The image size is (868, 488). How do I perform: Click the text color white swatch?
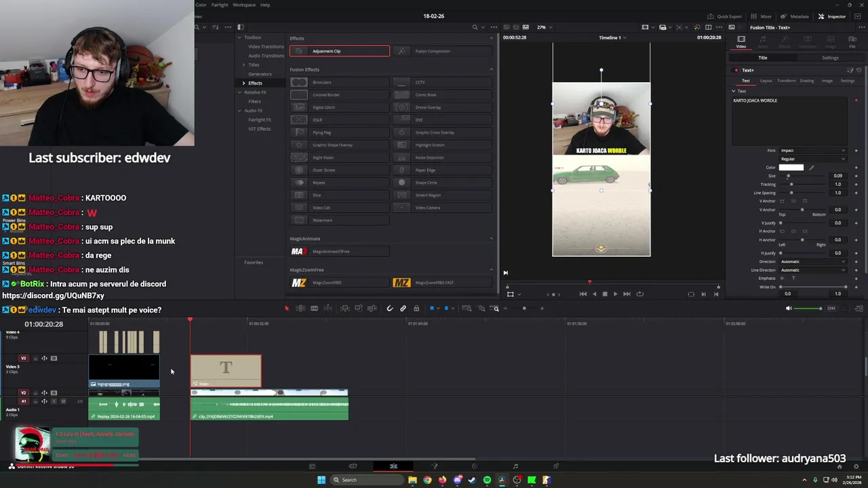click(x=791, y=167)
